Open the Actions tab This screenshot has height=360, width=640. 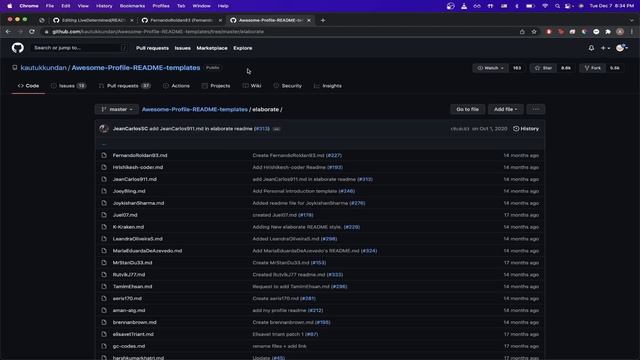[x=176, y=86]
